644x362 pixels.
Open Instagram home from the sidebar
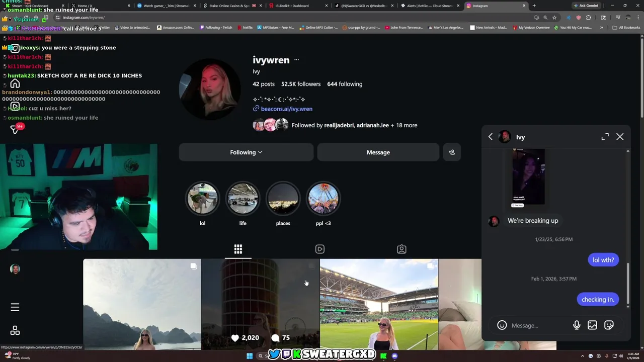click(15, 83)
